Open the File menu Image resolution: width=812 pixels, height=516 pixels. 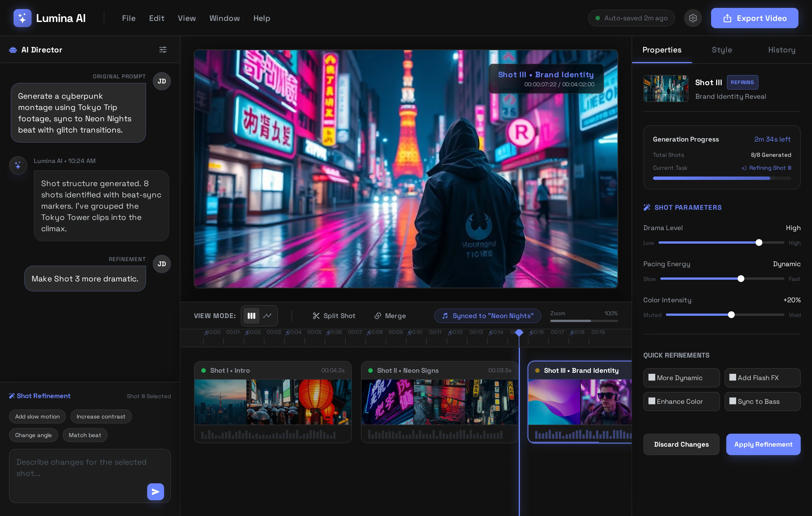pos(129,18)
